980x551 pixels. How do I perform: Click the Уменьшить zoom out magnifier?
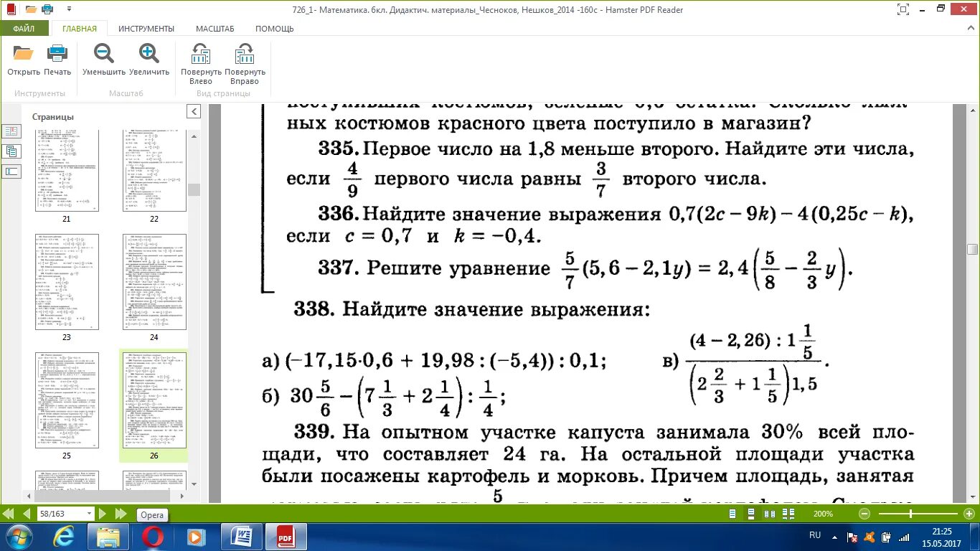(104, 53)
